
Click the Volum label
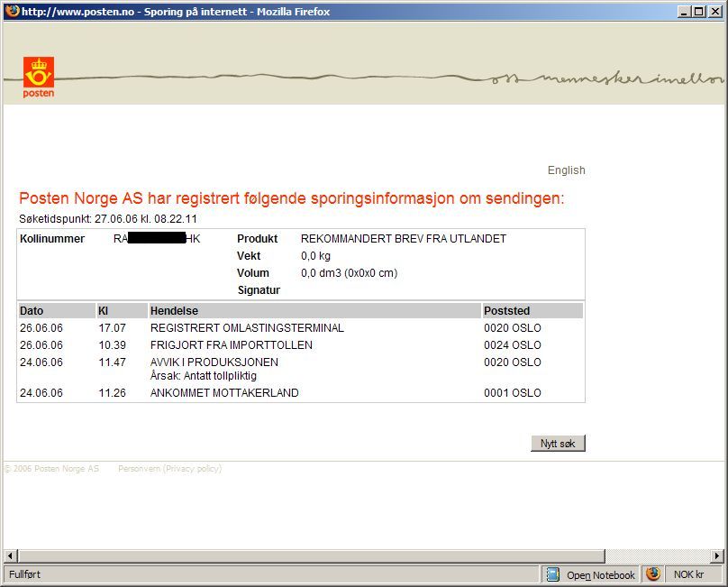click(x=252, y=273)
